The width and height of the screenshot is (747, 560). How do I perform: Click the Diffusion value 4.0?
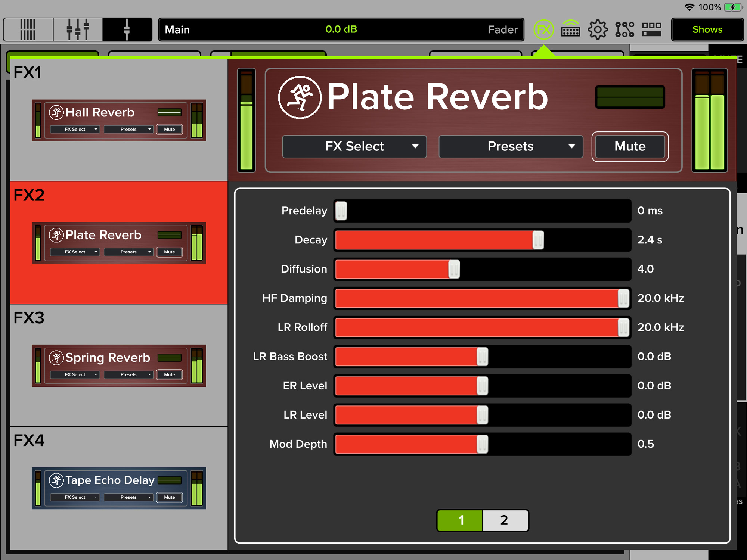645,269
